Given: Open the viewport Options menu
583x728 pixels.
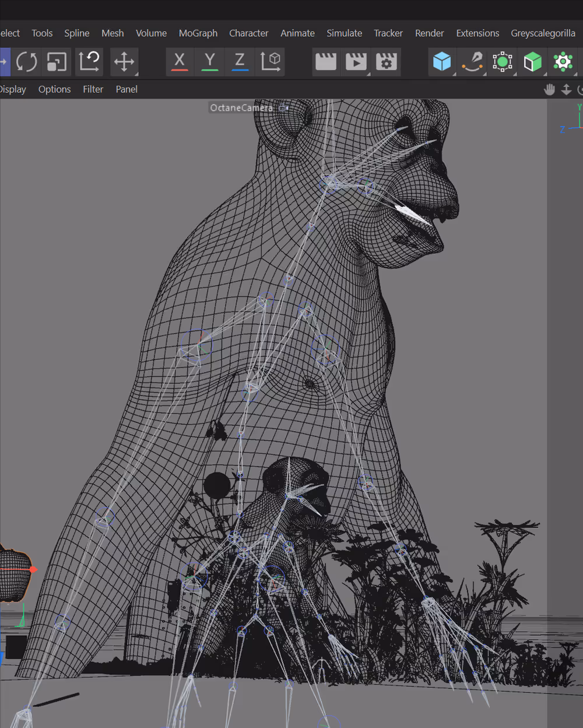Looking at the screenshot, I should pos(54,89).
